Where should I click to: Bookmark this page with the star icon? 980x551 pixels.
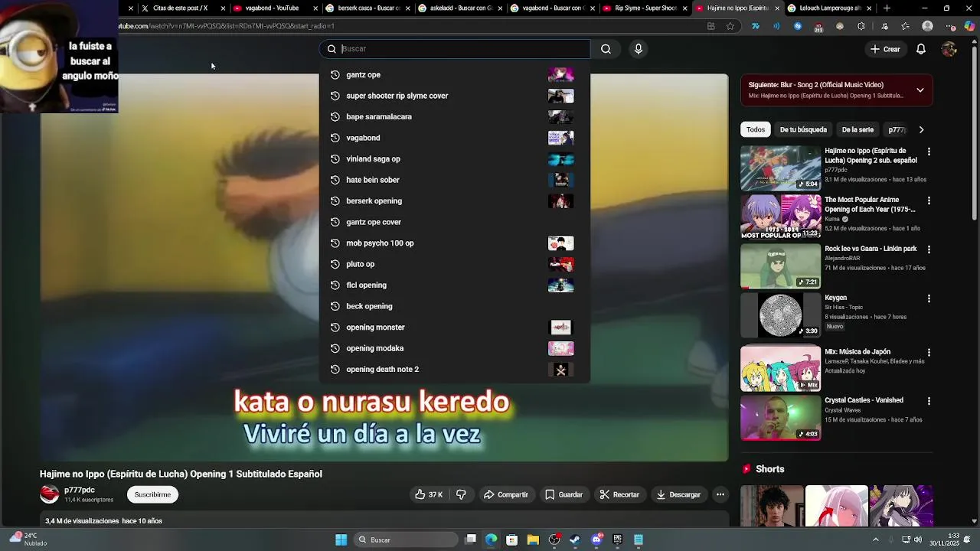click(730, 26)
